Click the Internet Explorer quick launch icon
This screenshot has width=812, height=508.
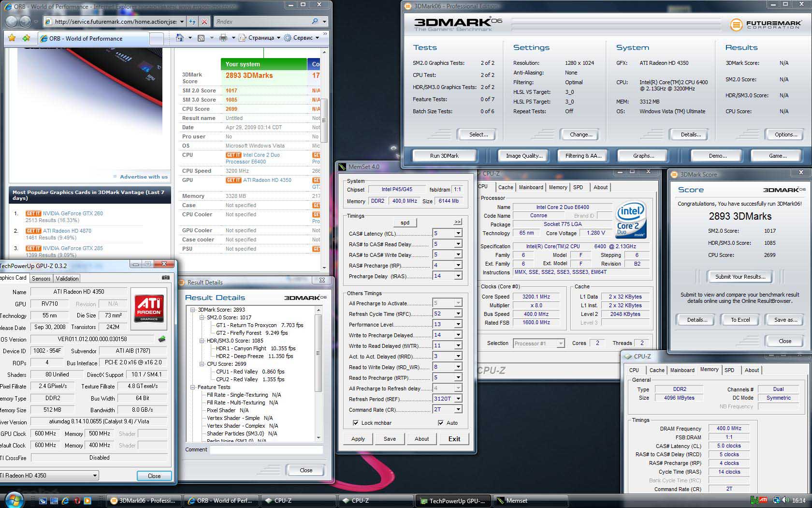click(66, 501)
